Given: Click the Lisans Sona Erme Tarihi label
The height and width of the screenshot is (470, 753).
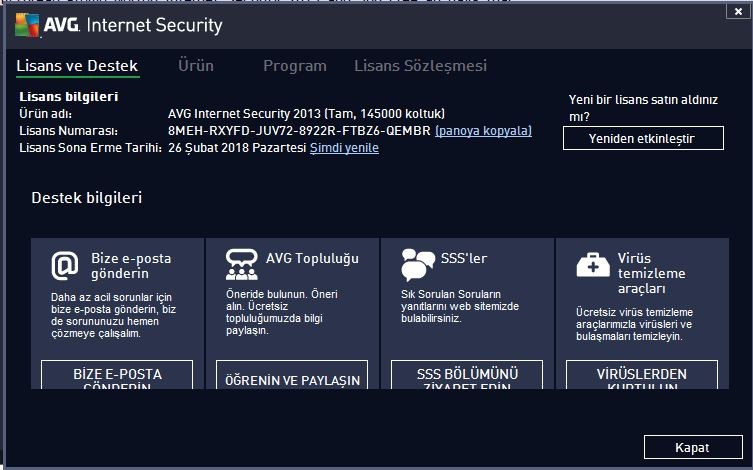Looking at the screenshot, I should [90, 147].
